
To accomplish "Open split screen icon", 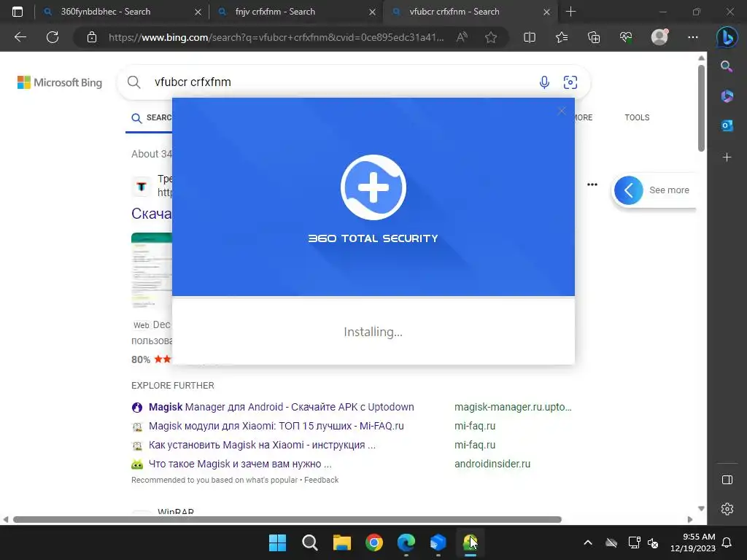I will tap(530, 37).
